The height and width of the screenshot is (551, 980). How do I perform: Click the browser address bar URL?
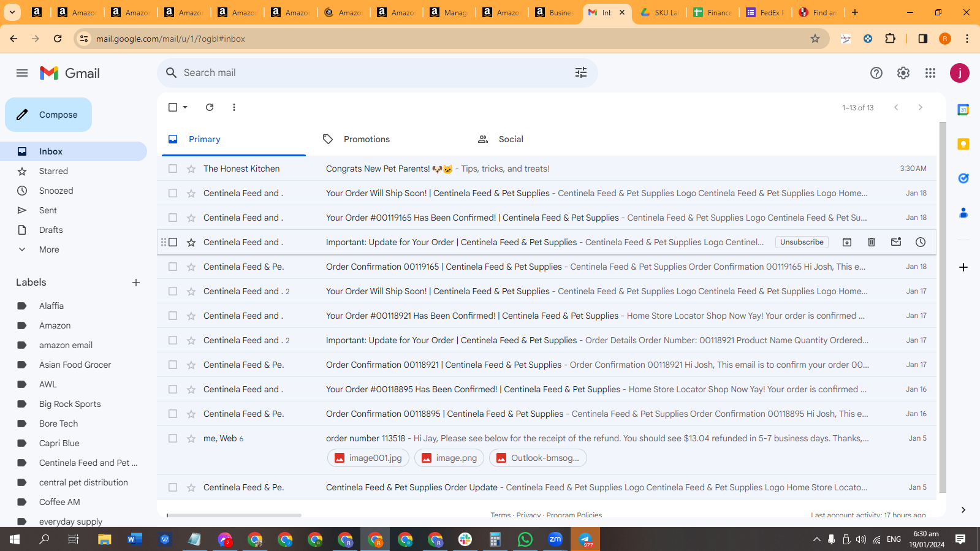(x=170, y=39)
